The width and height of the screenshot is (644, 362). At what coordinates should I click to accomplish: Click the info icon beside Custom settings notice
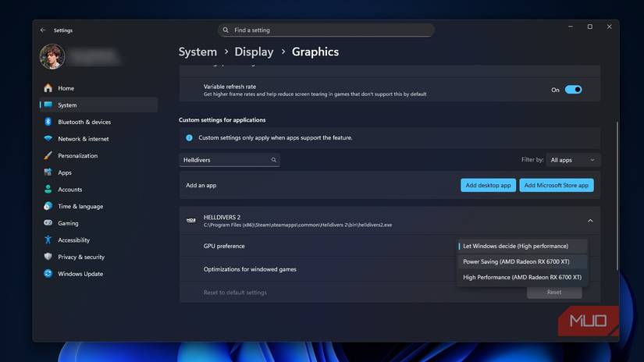point(189,138)
